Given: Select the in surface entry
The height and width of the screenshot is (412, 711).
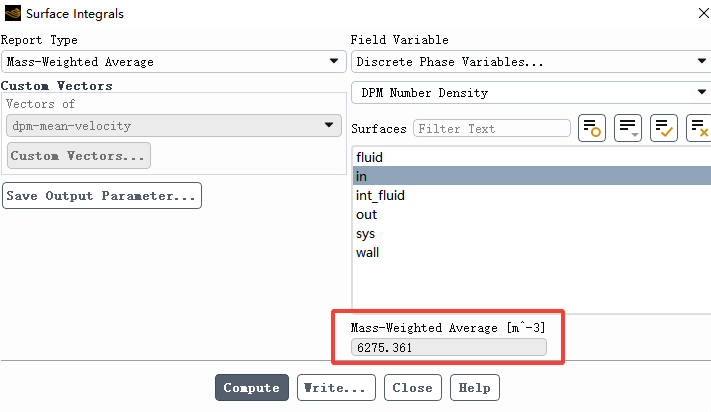Looking at the screenshot, I should 531,176.
